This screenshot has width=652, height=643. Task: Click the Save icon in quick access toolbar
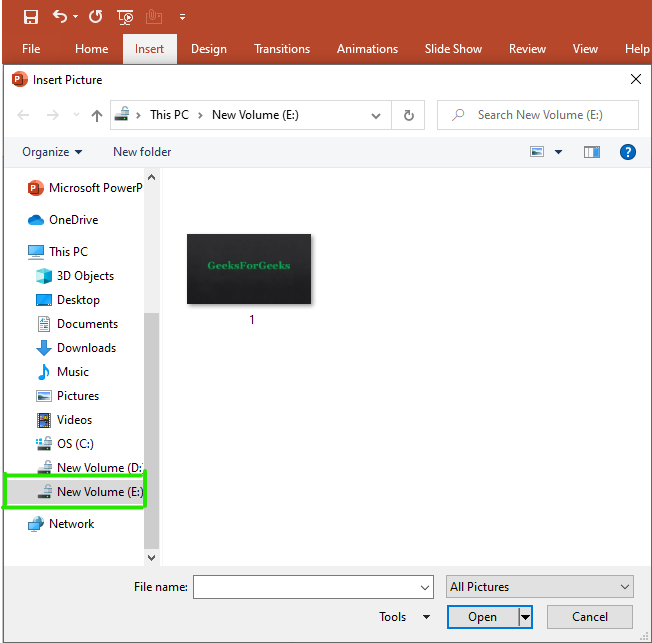(31, 17)
